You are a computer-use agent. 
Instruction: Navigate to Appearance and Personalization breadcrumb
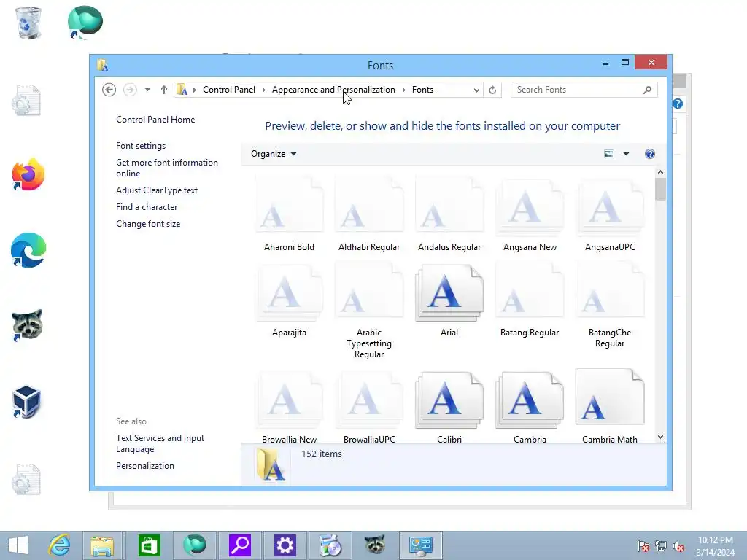click(333, 90)
